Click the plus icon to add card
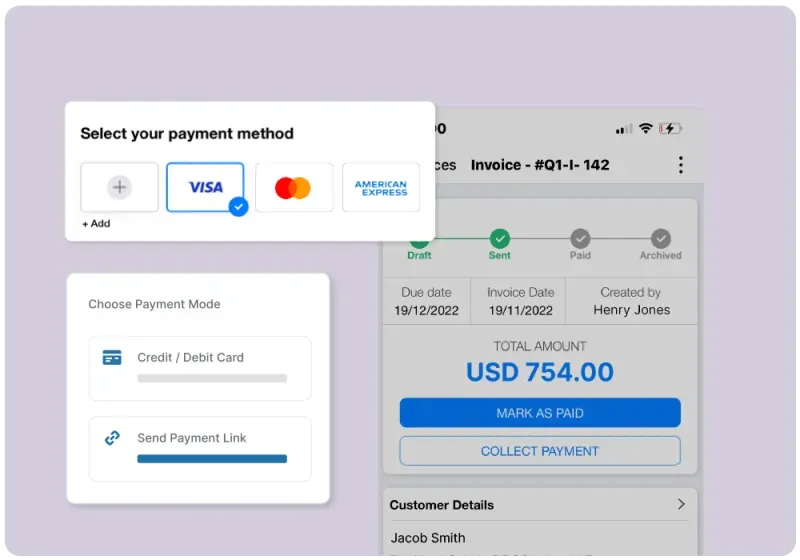This screenshot has height=560, width=800. click(x=119, y=187)
